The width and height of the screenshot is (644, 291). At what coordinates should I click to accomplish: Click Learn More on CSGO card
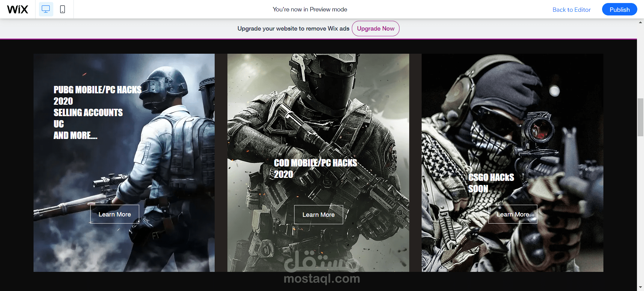513,214
